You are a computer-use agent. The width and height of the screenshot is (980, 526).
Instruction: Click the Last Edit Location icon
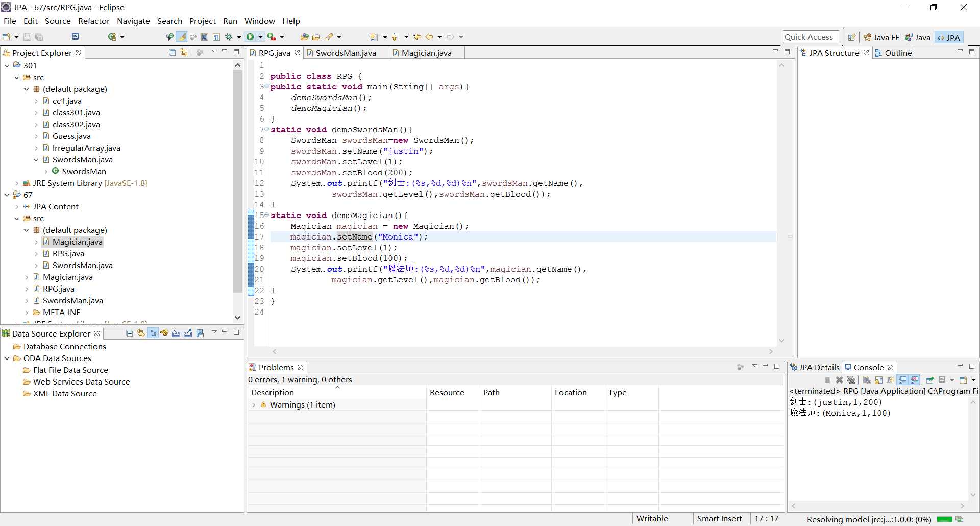click(x=417, y=37)
